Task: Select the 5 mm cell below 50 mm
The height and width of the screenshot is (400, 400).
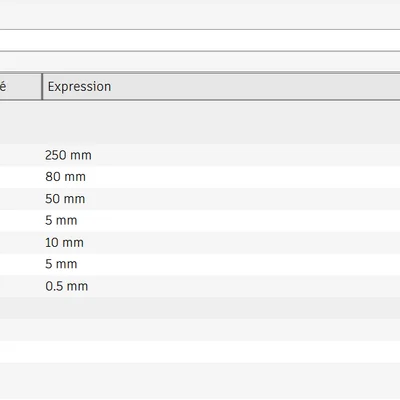Action: (221, 221)
